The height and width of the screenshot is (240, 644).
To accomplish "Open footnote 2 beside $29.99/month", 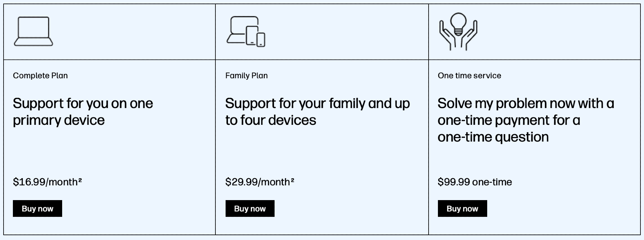I will 293,180.
